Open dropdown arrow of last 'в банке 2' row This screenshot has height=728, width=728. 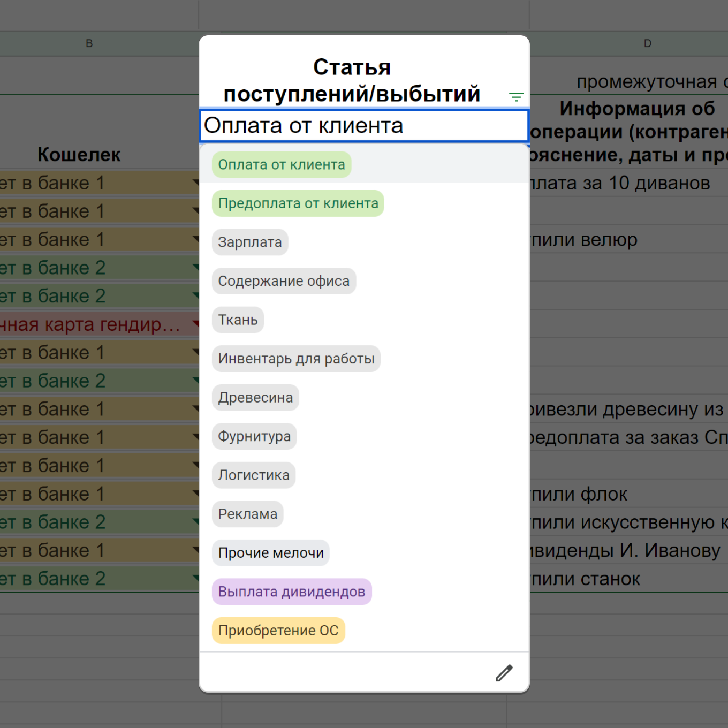tap(195, 578)
